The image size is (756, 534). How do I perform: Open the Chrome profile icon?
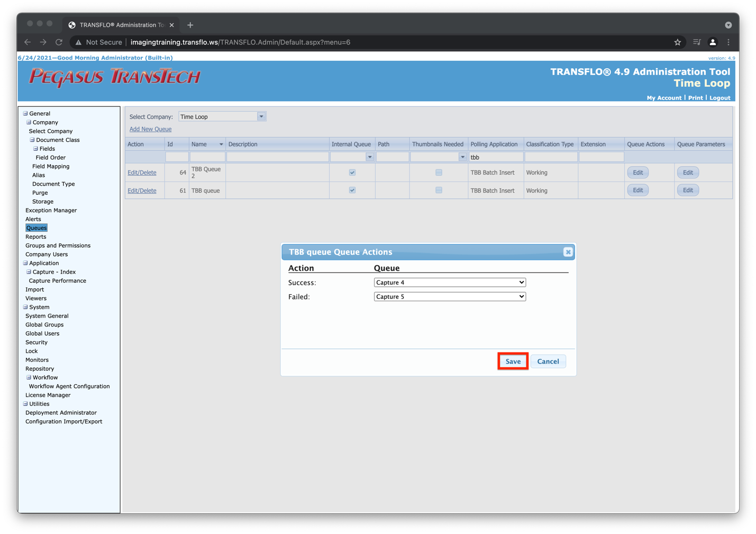(x=713, y=42)
